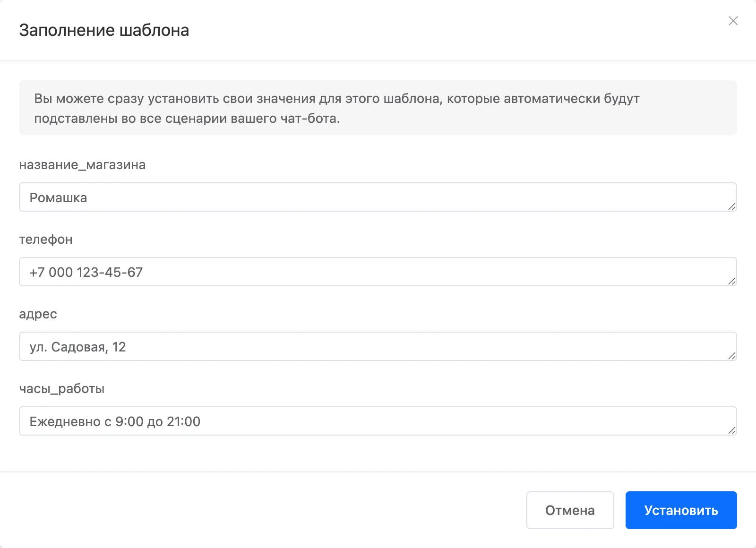The width and height of the screenshot is (756, 548).
Task: Grab the resize handle of Ромашка field
Action: (x=732, y=206)
